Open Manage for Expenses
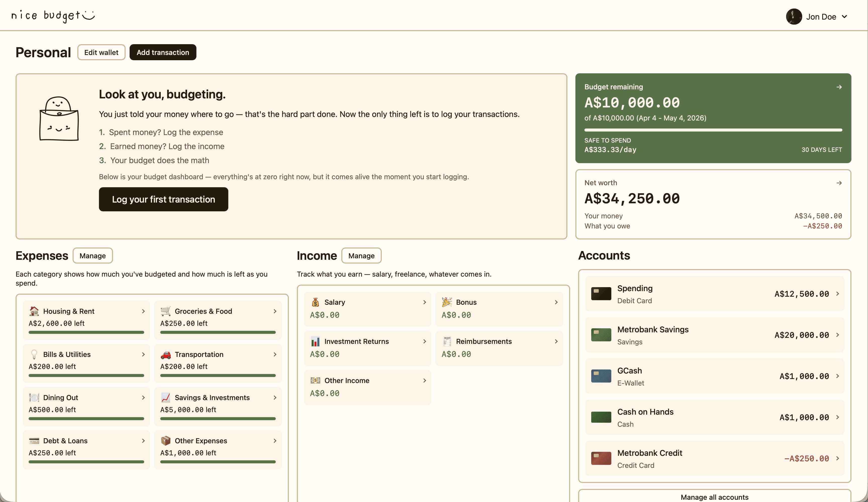 pyautogui.click(x=92, y=256)
